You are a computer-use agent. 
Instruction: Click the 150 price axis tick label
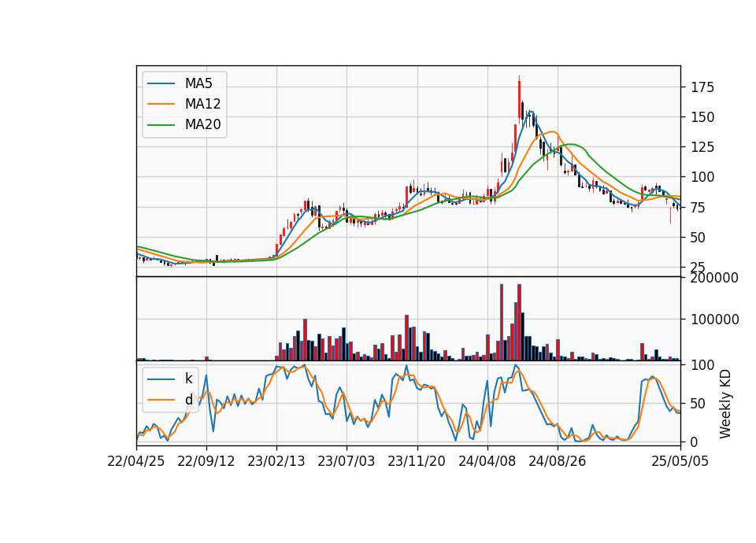[702, 117]
